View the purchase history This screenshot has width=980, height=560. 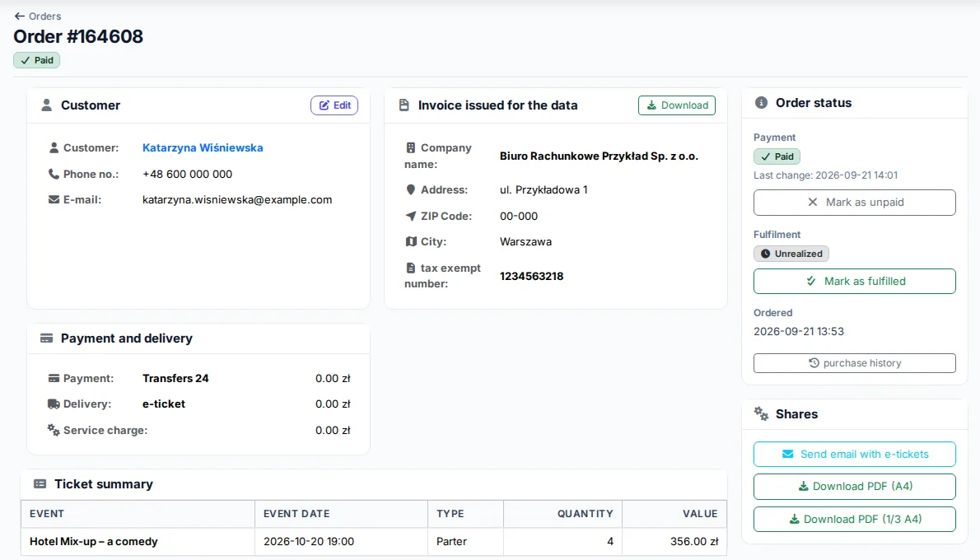(x=854, y=363)
